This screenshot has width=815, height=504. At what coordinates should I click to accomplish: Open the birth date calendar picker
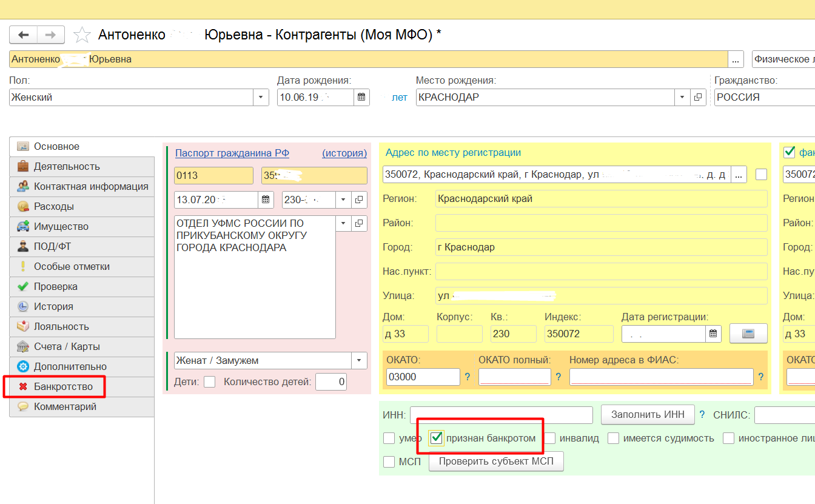(361, 97)
